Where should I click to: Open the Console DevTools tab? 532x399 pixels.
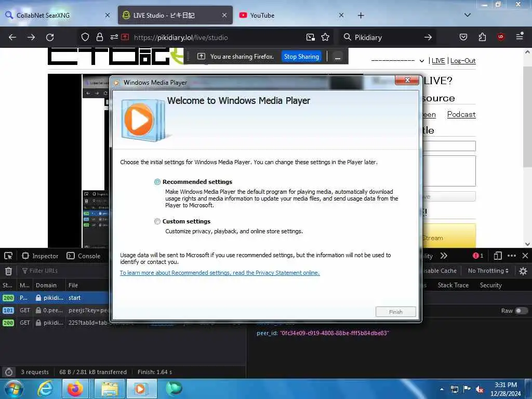84,256
